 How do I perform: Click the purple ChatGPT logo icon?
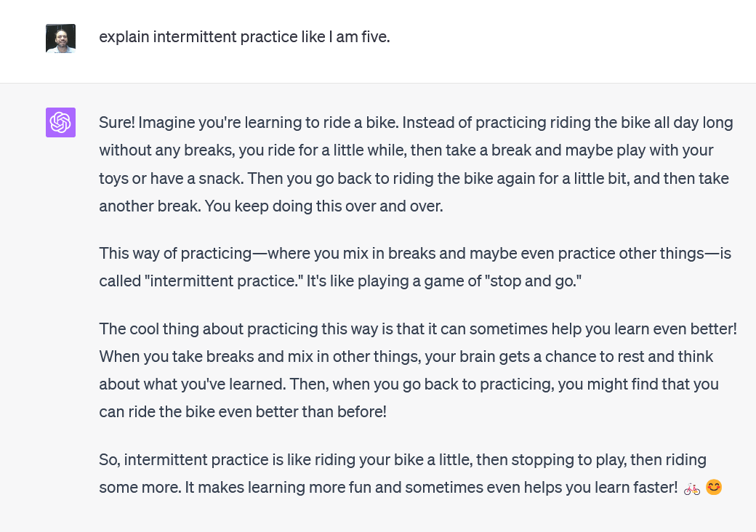pos(61,122)
